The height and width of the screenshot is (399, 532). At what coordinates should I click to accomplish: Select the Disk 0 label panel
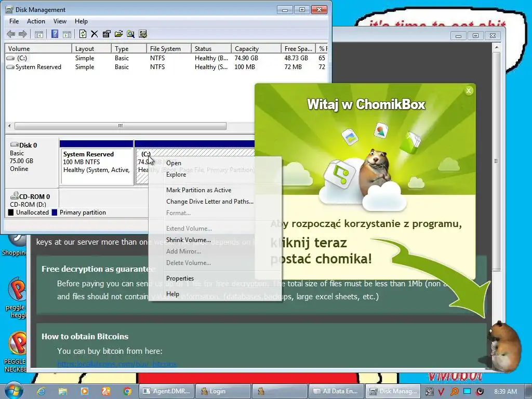32,161
